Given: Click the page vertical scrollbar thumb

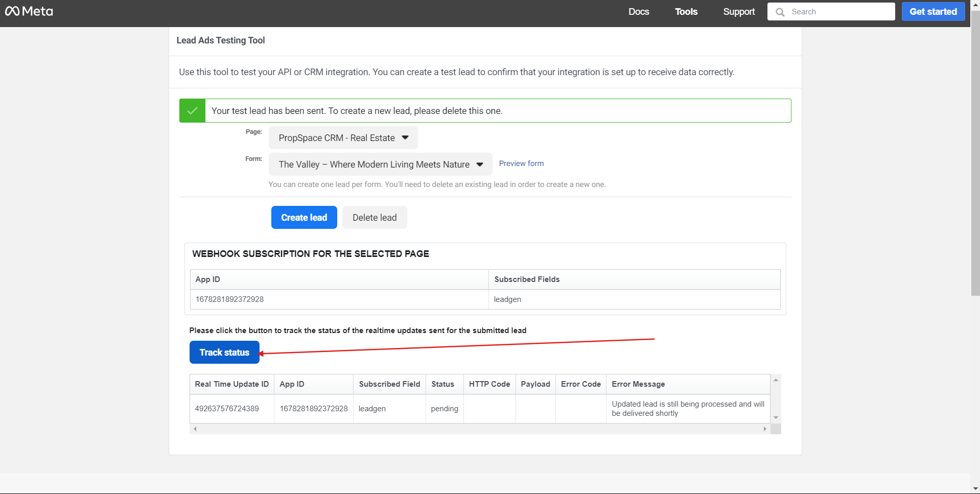Looking at the screenshot, I should coord(975,153).
